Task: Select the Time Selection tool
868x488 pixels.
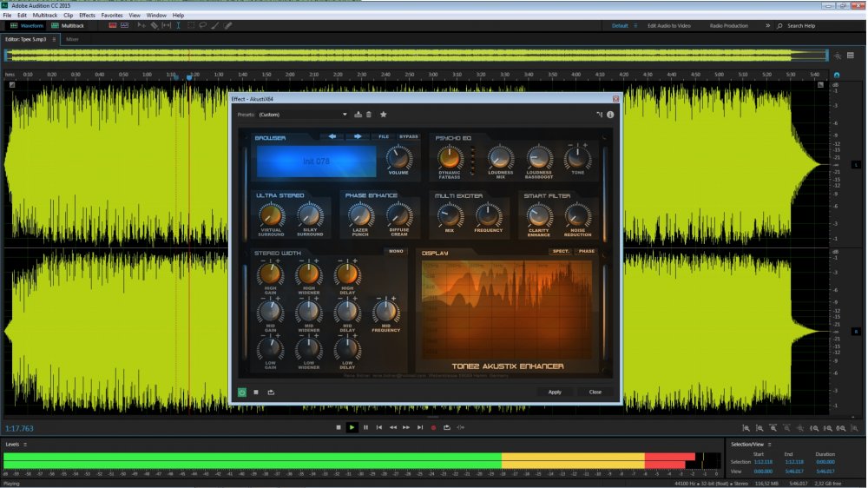Action: pyautogui.click(x=178, y=25)
